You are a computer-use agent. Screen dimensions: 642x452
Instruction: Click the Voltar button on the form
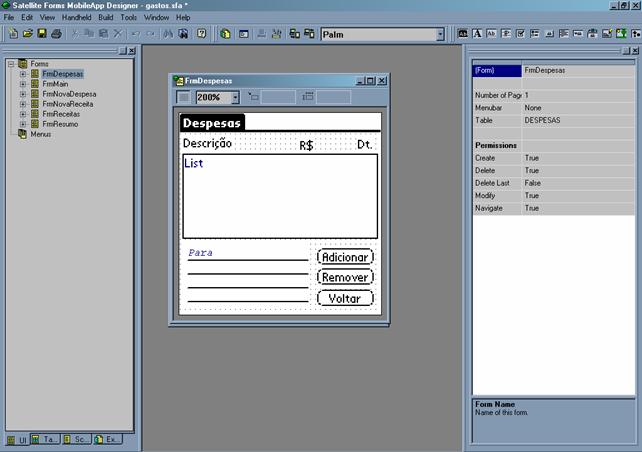(x=345, y=298)
